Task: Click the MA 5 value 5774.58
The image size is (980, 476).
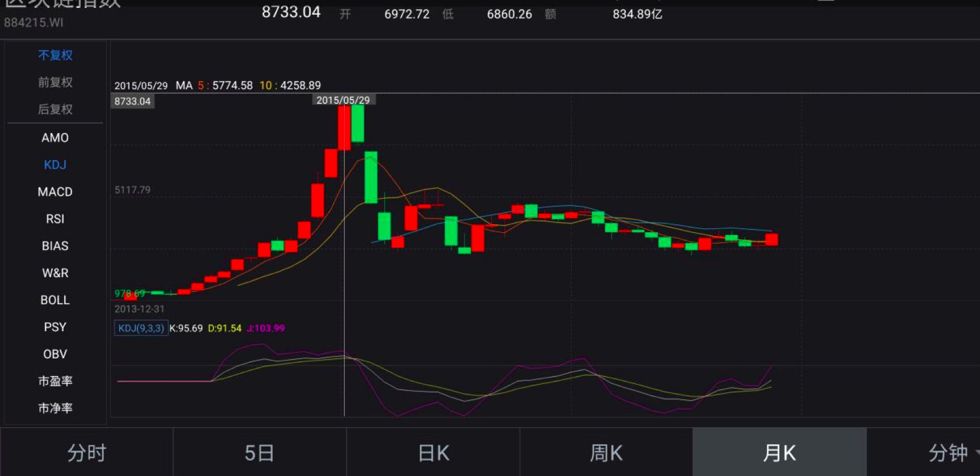Action: pyautogui.click(x=232, y=86)
